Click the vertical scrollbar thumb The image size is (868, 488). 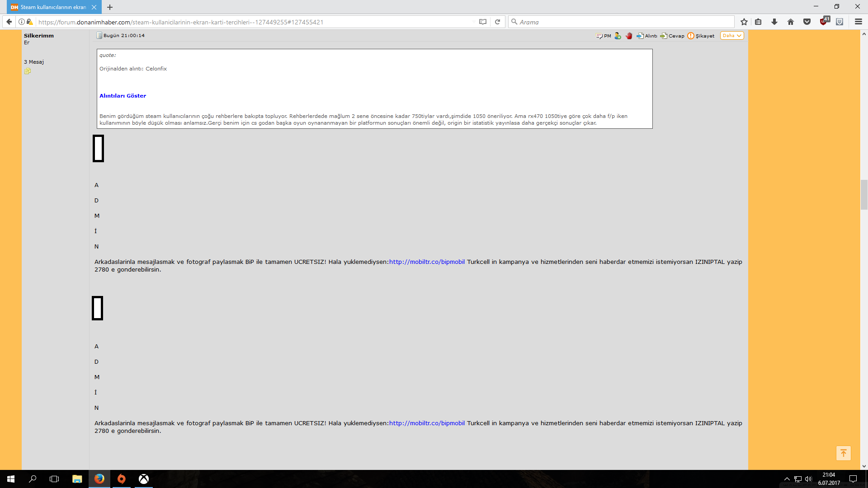coord(864,194)
